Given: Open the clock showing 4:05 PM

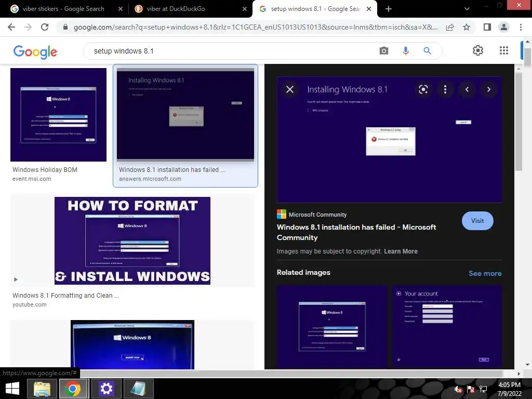Looking at the screenshot, I should 509,389.
